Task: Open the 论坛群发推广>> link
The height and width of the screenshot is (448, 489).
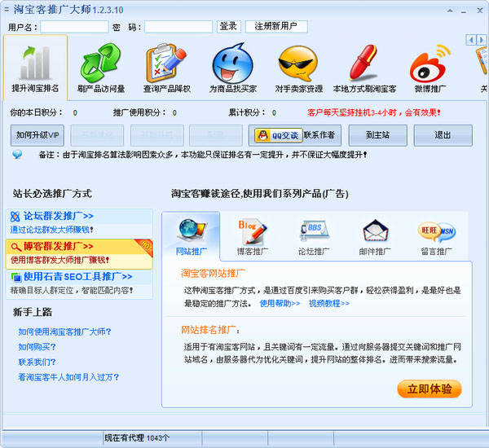Action: click(x=59, y=216)
